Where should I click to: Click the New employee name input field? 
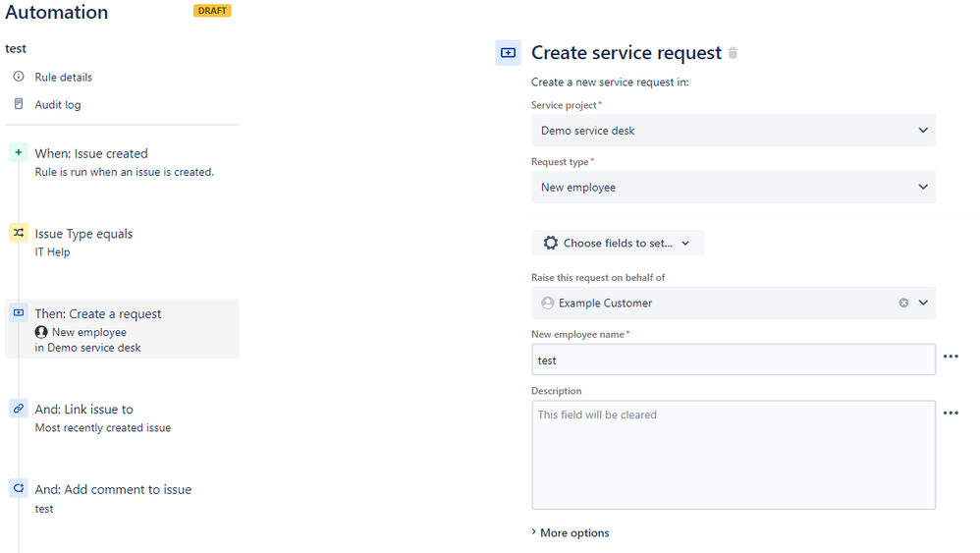coord(734,359)
